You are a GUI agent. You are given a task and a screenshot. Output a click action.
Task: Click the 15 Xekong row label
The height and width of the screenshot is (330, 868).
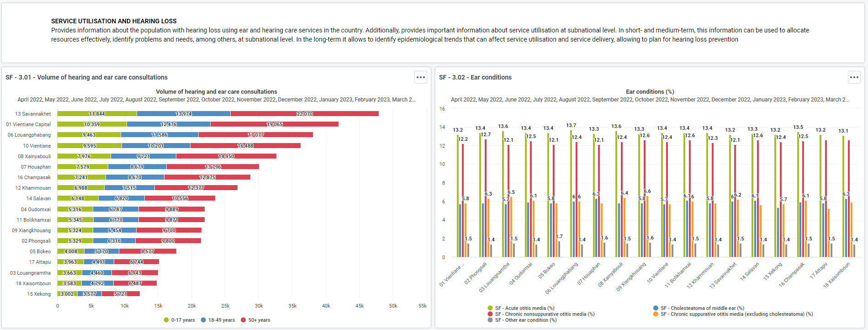(x=39, y=294)
